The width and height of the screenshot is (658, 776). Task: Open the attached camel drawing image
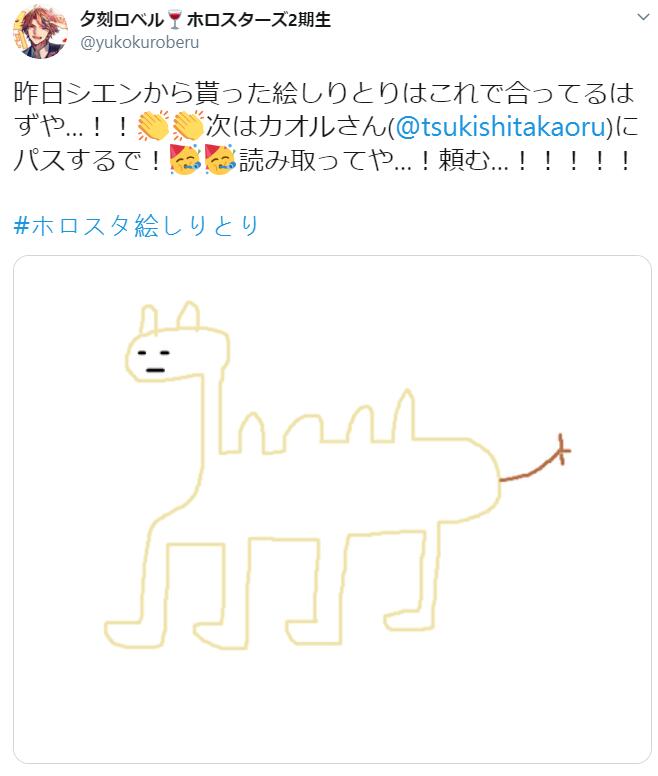332,510
